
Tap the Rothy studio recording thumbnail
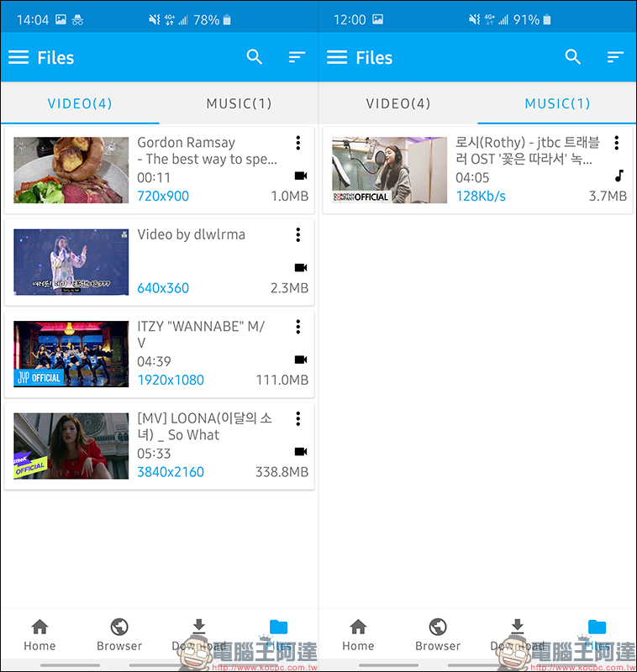point(390,171)
